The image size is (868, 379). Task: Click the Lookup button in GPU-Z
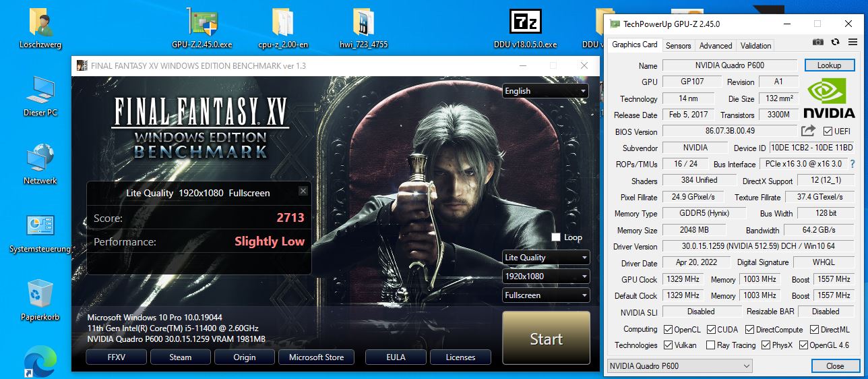coord(829,65)
